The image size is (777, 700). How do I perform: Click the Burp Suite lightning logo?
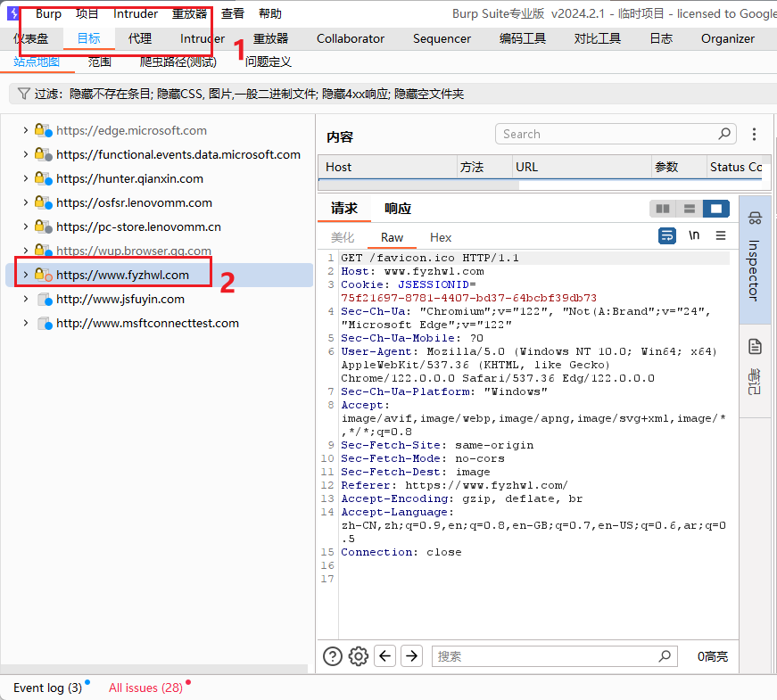[x=13, y=13]
